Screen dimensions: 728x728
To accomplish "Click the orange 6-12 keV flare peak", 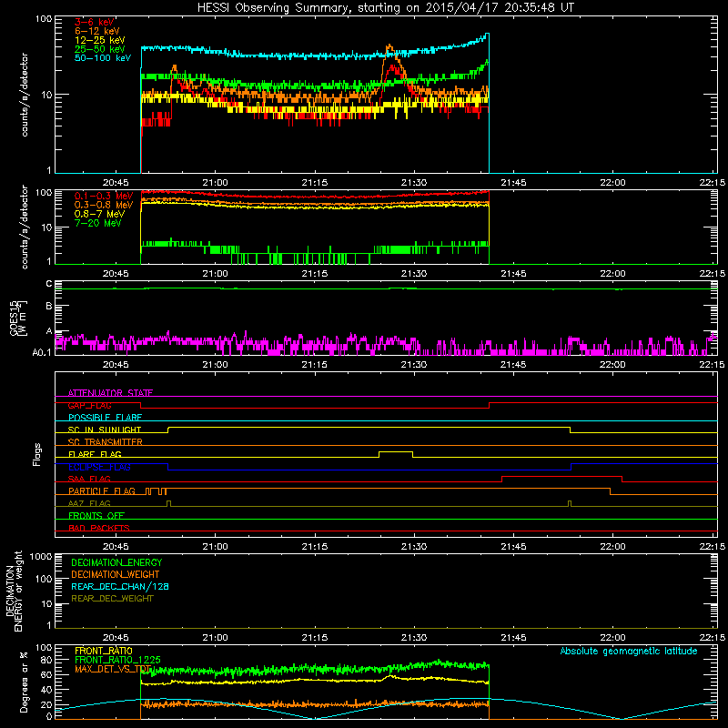I will [389, 46].
